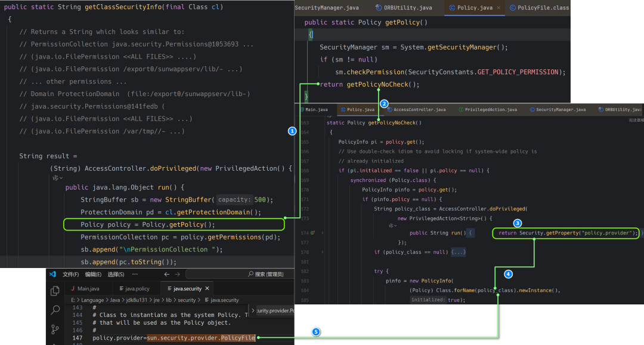Switch to SecurityManager.java tab in upper editor
The image size is (644, 345).
pos(327,8)
